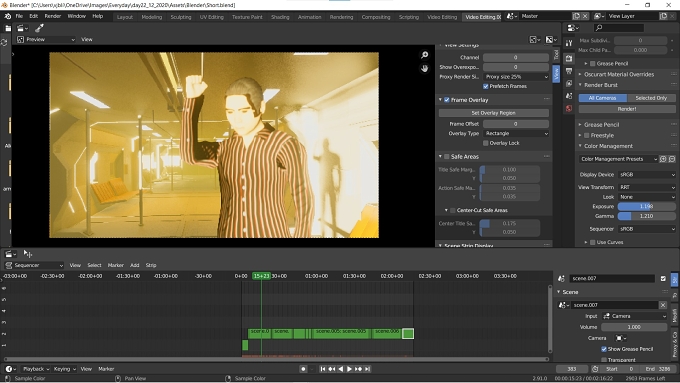This screenshot has height=383, width=680.
Task: Open the Overlay Type Rectangle dropdown
Action: pos(516,134)
